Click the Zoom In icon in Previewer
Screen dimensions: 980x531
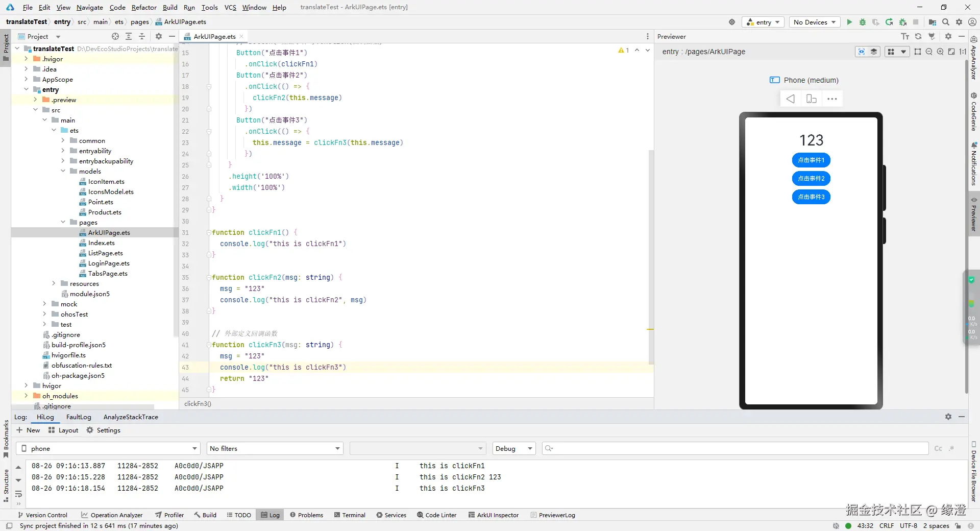coord(940,52)
